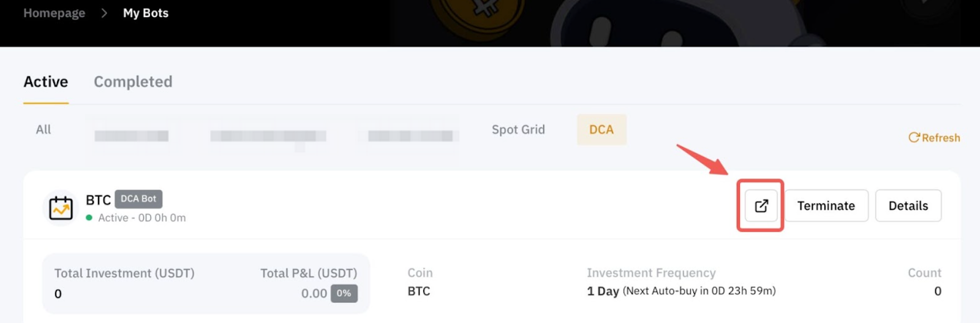Screen dimensions: 980x323
Task: Switch to the Active tab
Action: (x=46, y=82)
